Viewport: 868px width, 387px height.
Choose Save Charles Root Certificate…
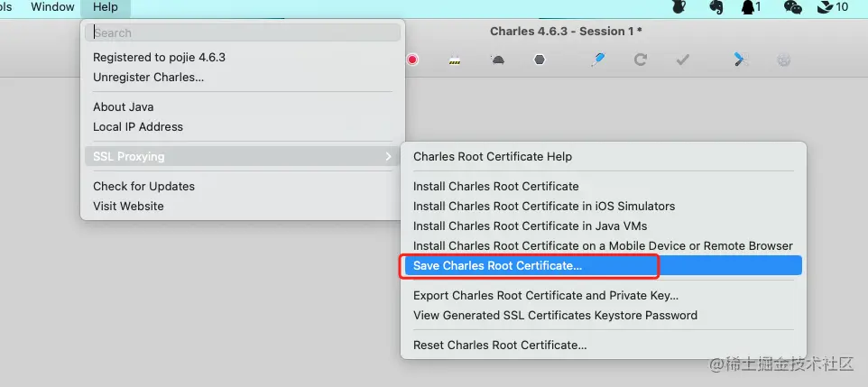point(604,266)
